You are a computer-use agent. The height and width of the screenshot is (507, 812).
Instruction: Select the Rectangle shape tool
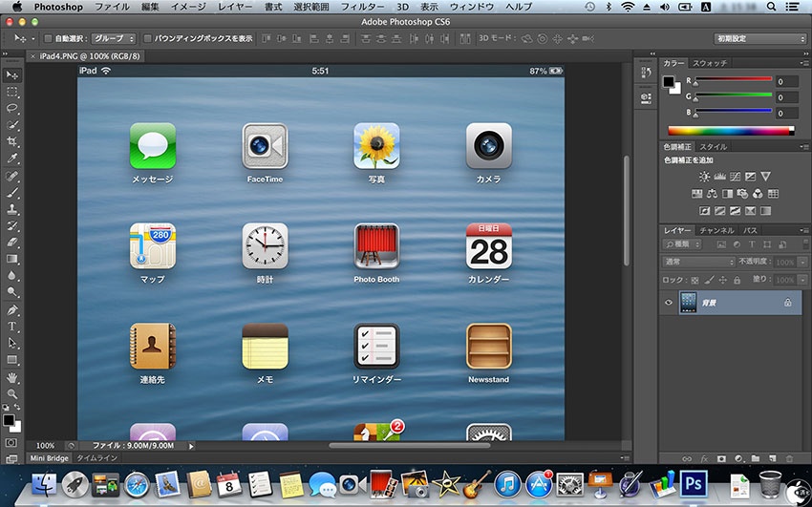11,360
